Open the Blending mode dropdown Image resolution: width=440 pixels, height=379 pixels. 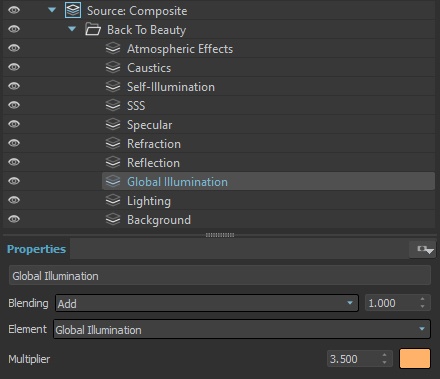click(x=207, y=303)
